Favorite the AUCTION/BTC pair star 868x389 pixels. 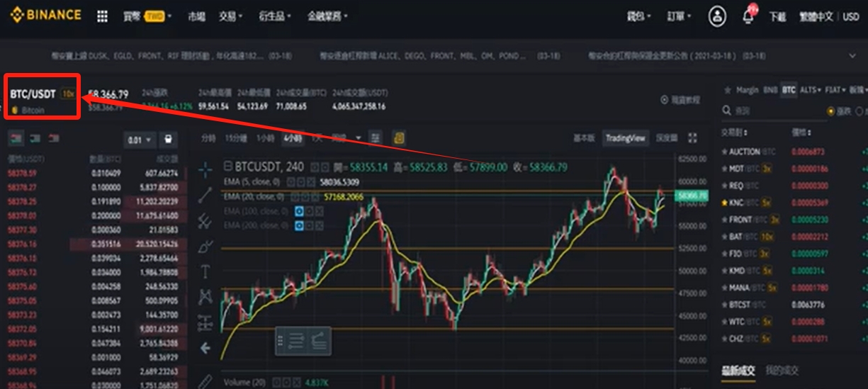tap(724, 152)
